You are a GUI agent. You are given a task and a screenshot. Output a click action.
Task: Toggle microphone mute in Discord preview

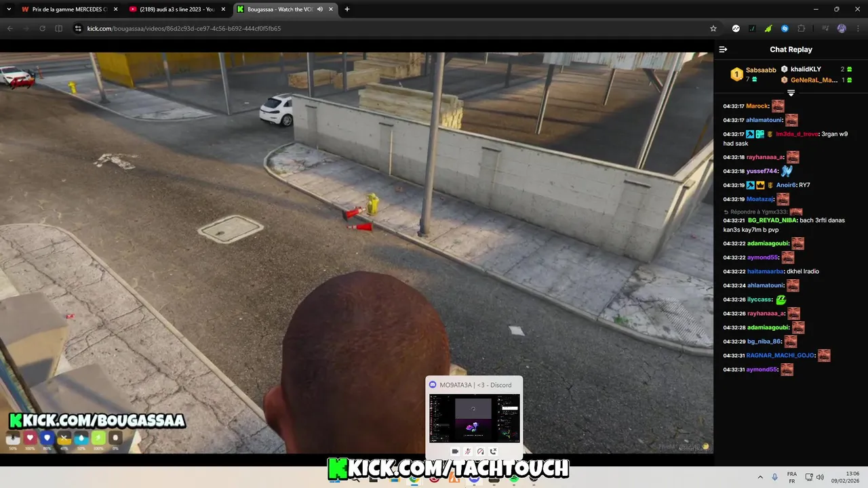(468, 451)
